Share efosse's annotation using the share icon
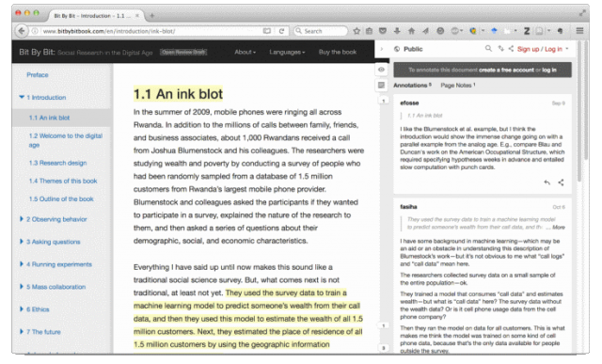Screen dimensions: 602x364 [x=561, y=182]
